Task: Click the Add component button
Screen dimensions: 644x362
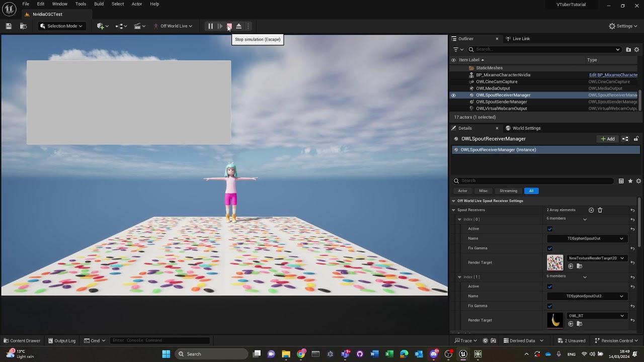Action: (608, 139)
